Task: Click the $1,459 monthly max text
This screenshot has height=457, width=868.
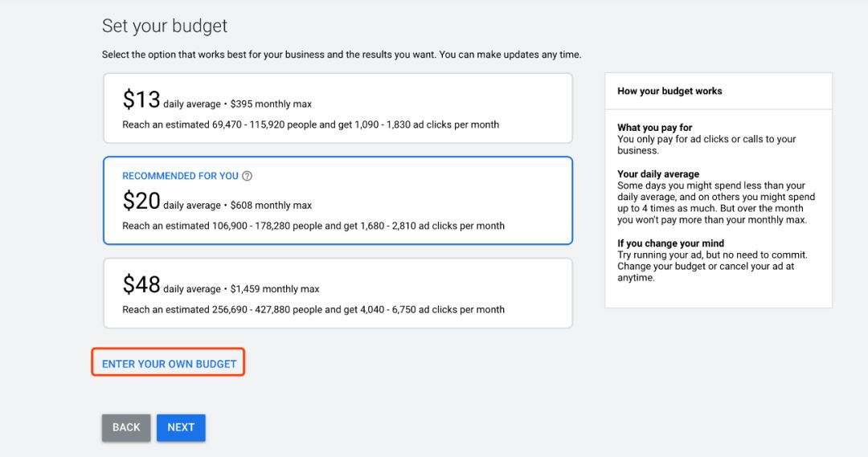Action: [x=275, y=289]
